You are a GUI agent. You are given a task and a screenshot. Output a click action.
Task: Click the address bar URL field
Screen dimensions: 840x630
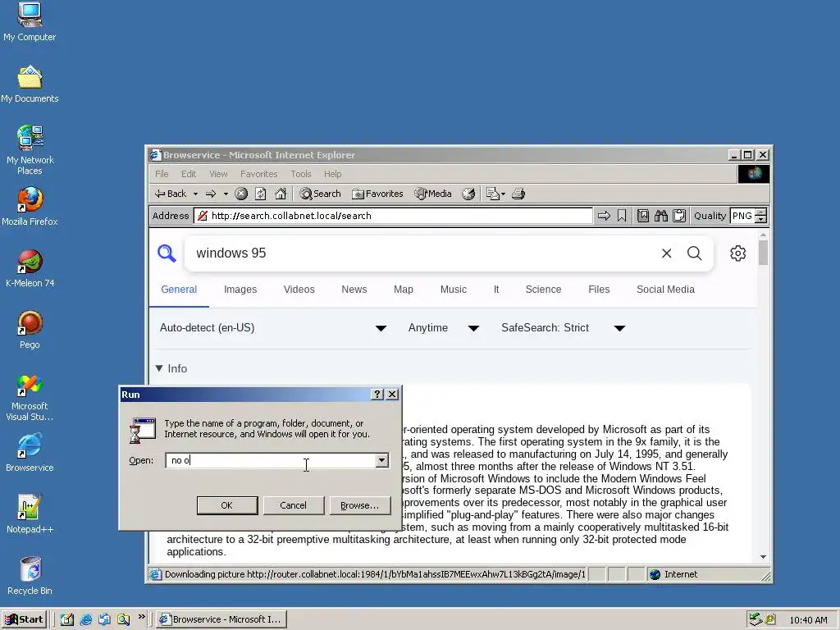click(394, 216)
